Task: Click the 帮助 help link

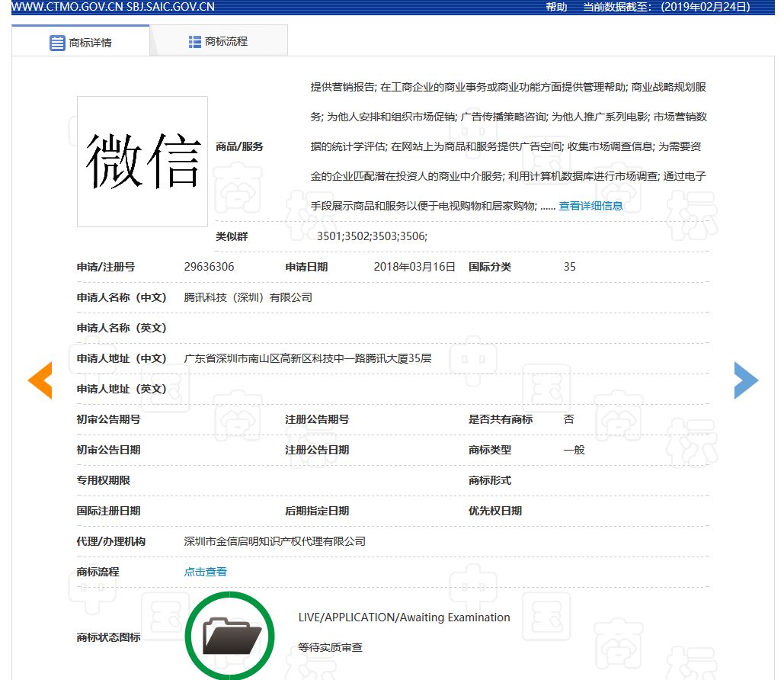Action: pos(556,7)
